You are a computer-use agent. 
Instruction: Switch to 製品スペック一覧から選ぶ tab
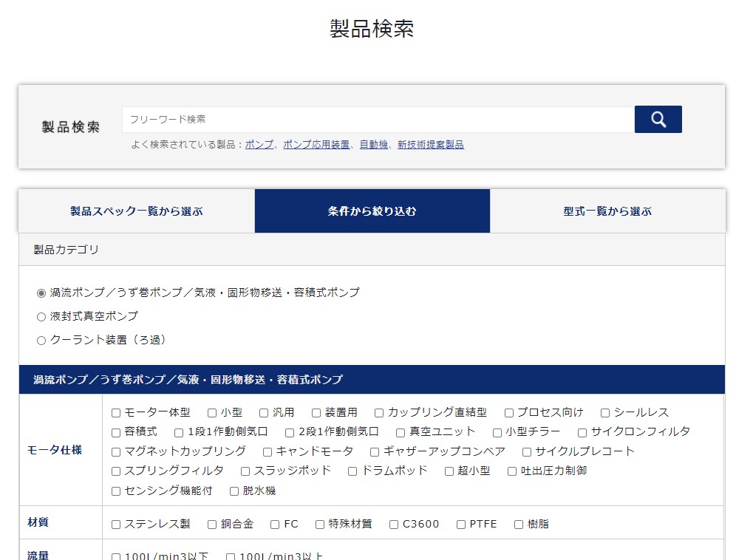coord(137,211)
